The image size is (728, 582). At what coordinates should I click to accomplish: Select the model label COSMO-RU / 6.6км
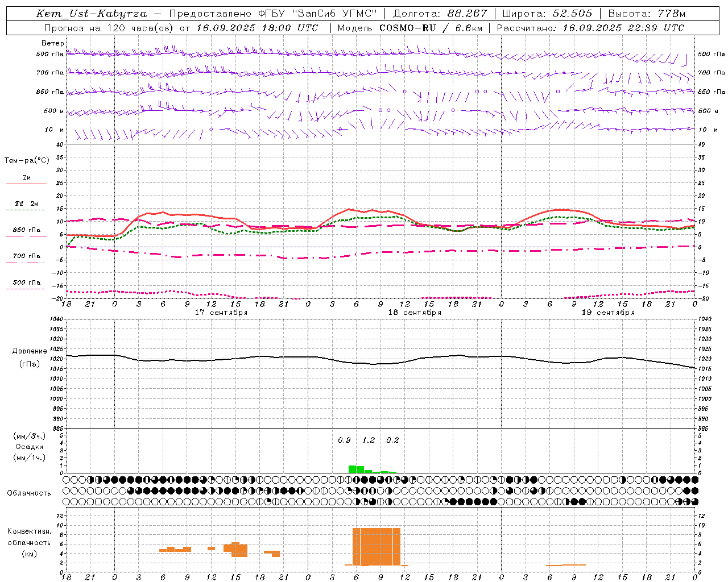coord(431,28)
